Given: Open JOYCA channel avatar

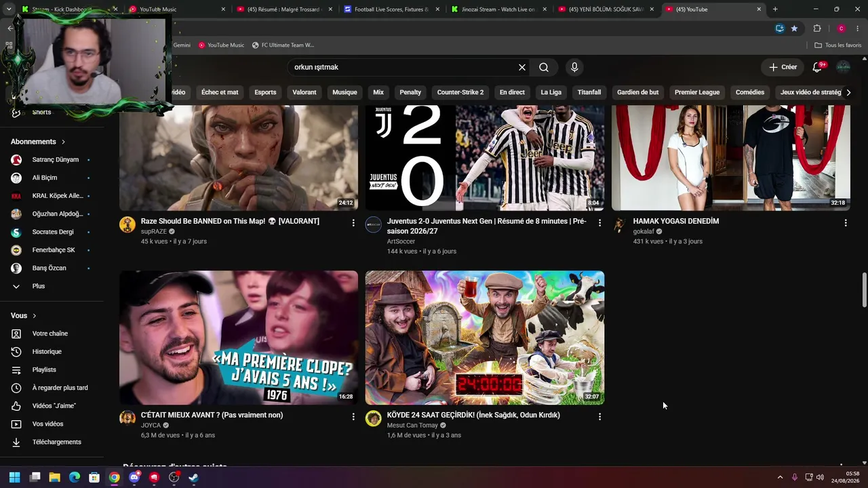Looking at the screenshot, I should pyautogui.click(x=127, y=418).
